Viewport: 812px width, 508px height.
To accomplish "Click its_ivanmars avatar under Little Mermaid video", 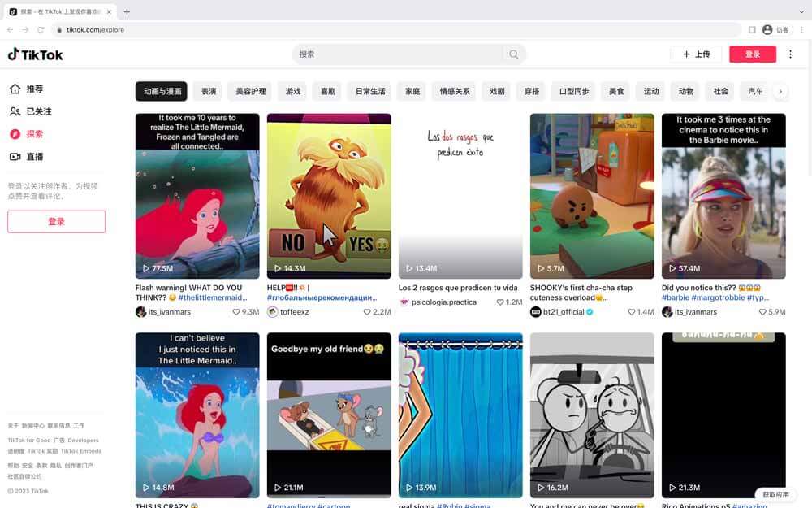I will point(140,312).
